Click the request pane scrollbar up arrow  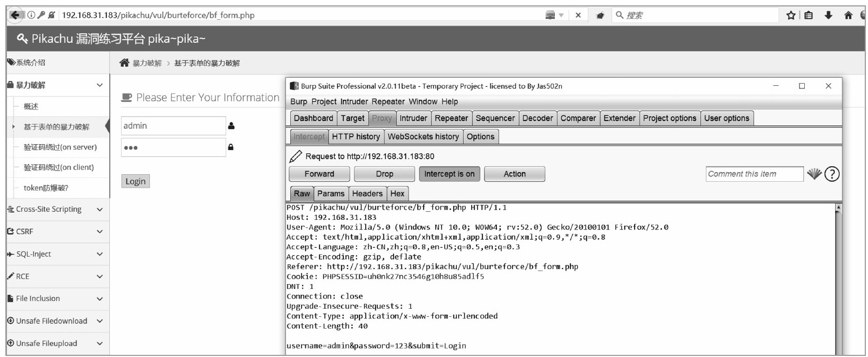point(839,207)
